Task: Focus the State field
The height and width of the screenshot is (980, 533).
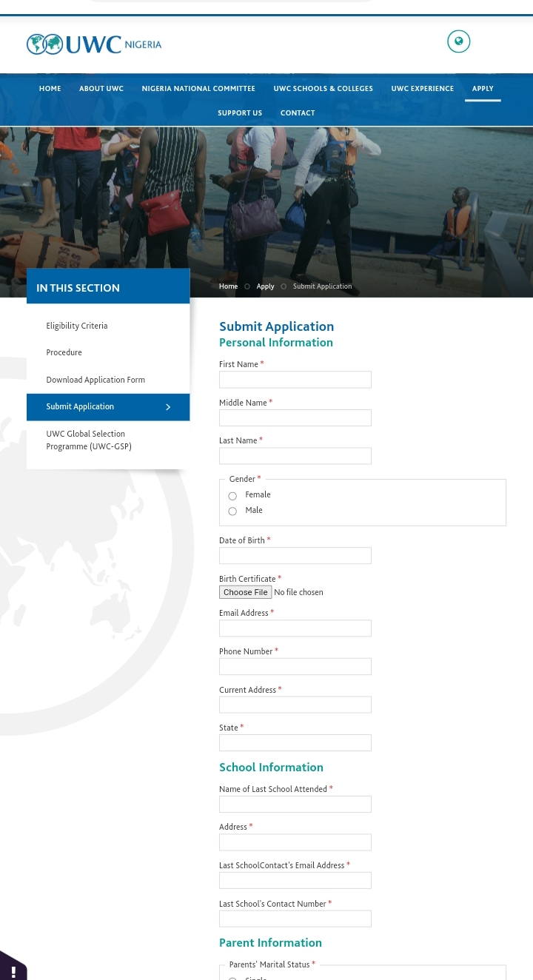Action: [x=295, y=743]
